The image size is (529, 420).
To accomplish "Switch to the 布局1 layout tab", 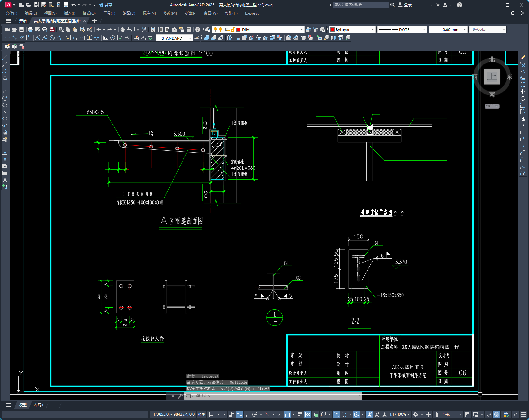I will (39, 405).
